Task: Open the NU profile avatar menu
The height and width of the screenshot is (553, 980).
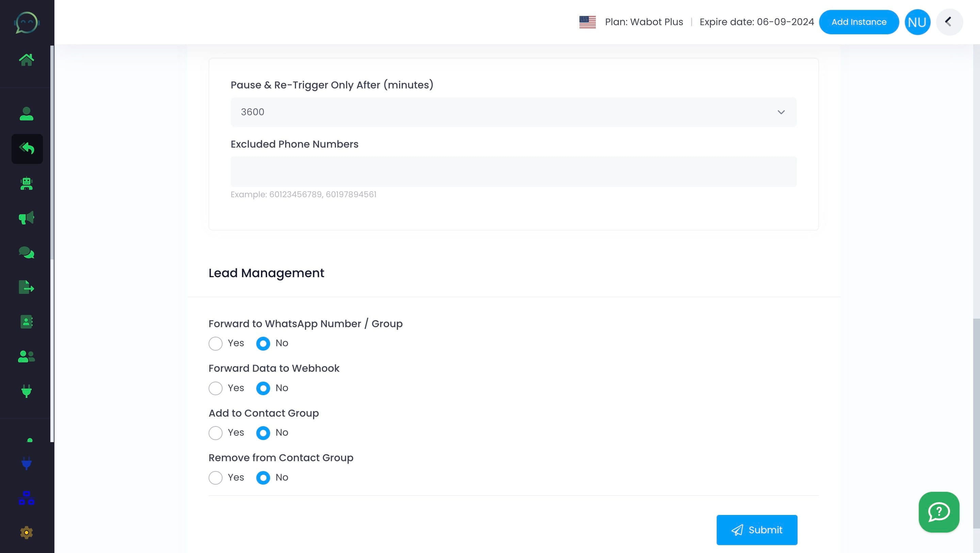Action: tap(917, 22)
